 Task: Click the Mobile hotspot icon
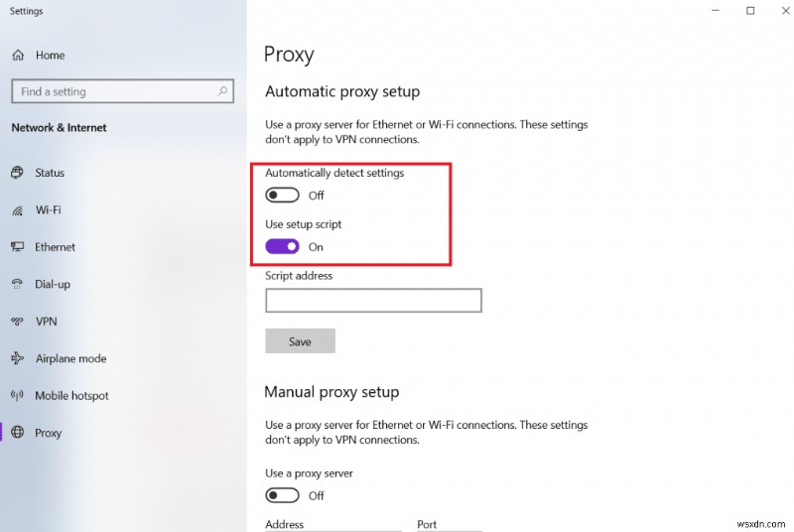17,396
